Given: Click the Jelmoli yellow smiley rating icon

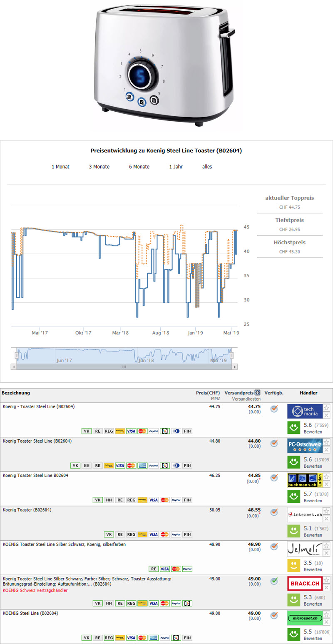Looking at the screenshot, I should (294, 565).
